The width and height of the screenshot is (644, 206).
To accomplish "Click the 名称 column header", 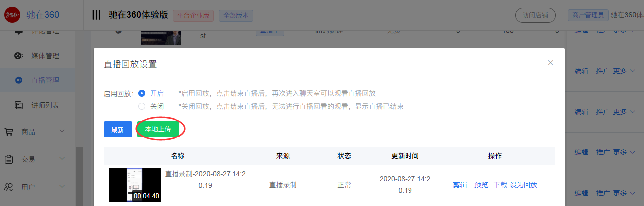I will pos(177,156).
